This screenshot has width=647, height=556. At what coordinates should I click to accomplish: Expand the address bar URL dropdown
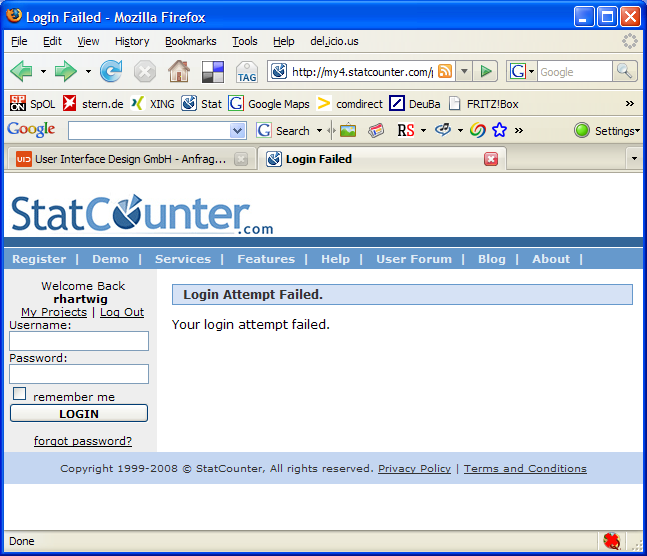464,72
